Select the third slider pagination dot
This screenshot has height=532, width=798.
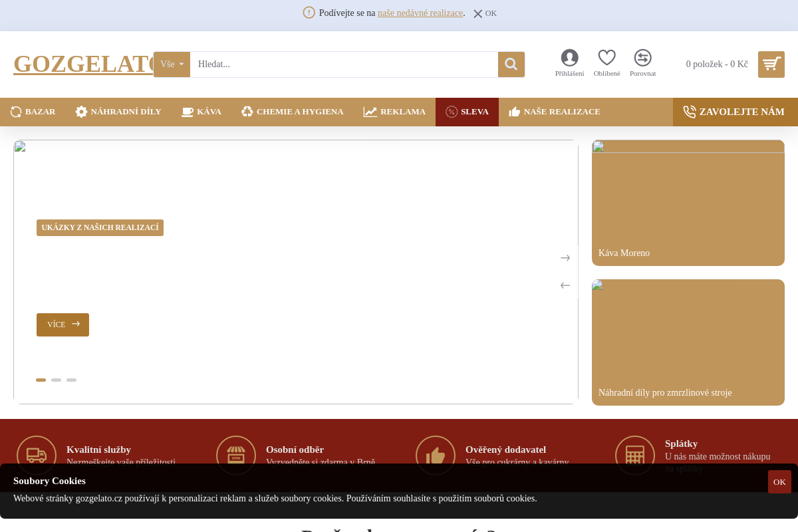click(x=71, y=380)
